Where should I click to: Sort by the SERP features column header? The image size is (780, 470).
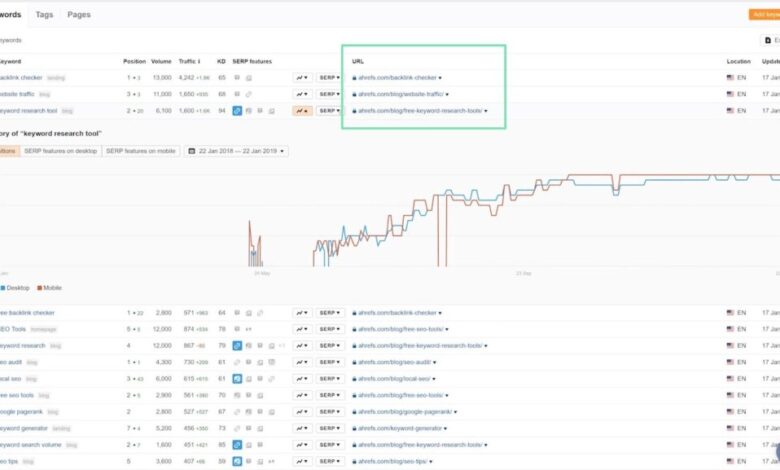[x=252, y=62]
